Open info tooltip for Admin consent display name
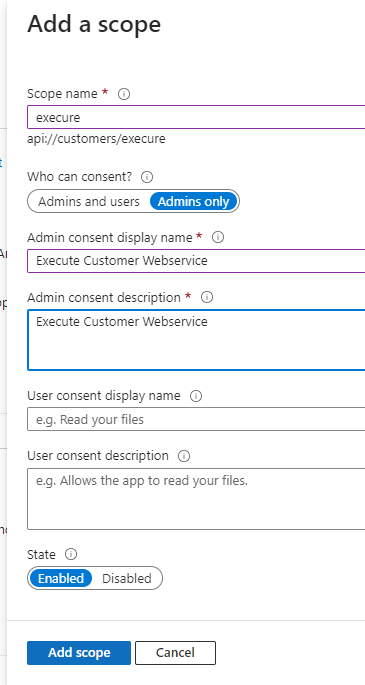Screen dimensions: 365x685 point(218,237)
